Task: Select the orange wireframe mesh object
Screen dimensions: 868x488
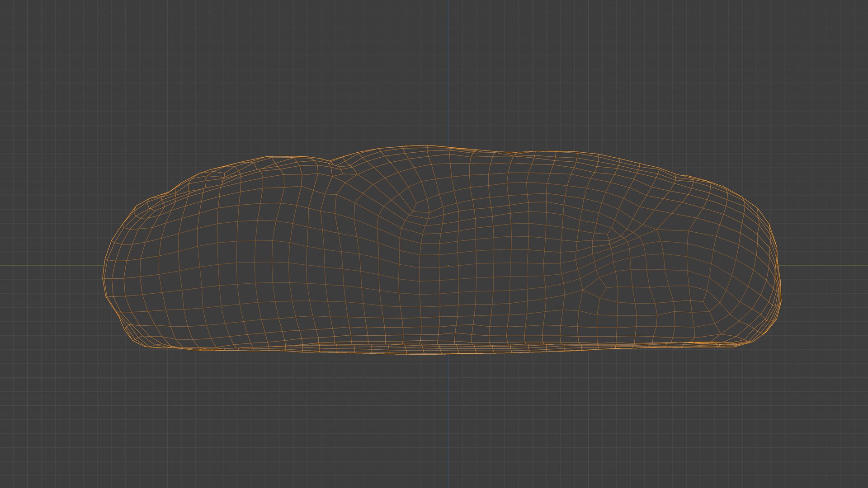Action: pyautogui.click(x=442, y=250)
